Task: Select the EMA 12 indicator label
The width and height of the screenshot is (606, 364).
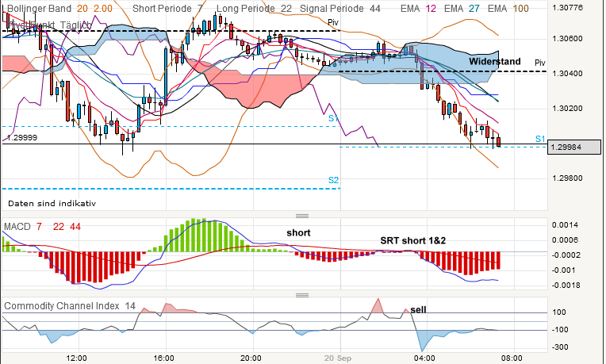Action: [418, 9]
